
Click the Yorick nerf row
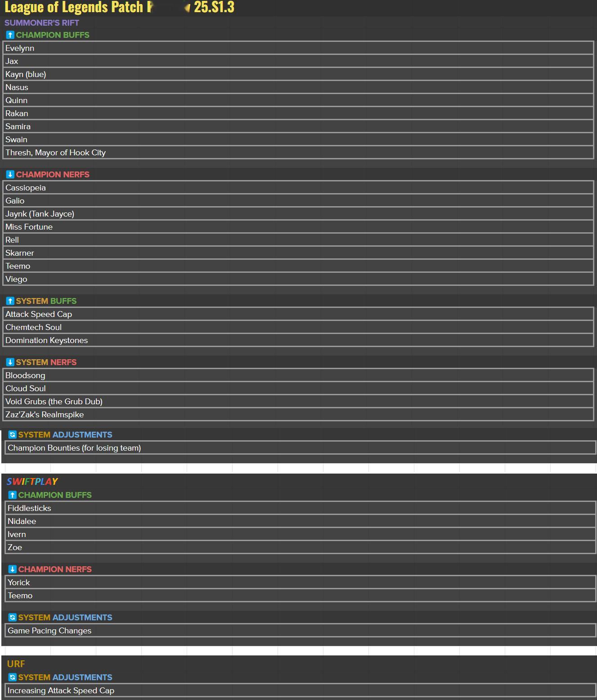[x=301, y=583]
